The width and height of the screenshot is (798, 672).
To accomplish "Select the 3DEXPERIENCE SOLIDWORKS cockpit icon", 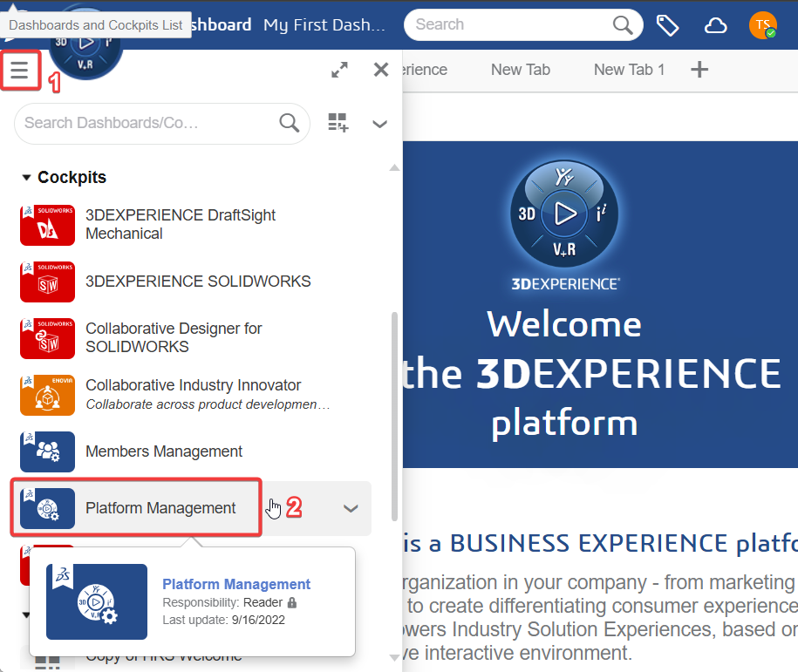I will pyautogui.click(x=47, y=282).
